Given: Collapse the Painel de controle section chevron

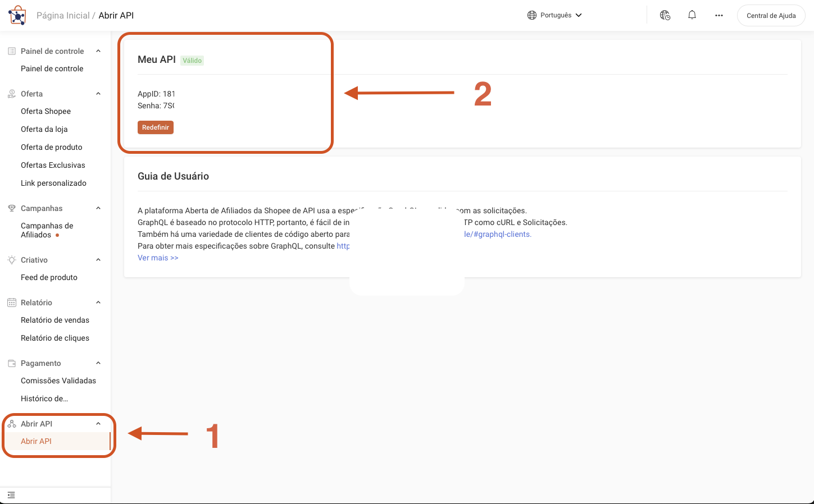Looking at the screenshot, I should click(98, 51).
